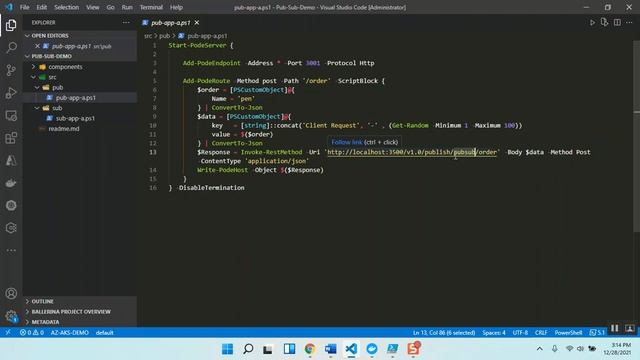Viewport: 640px width, 360px height.
Task: Open the Search view in activity bar
Action: coord(11,48)
